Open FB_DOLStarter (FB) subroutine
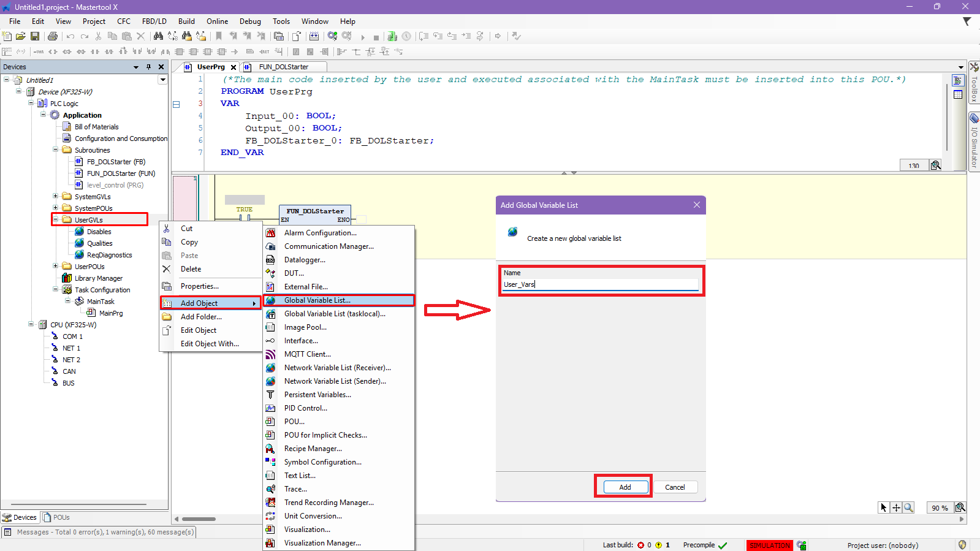The image size is (980, 551). 115,162
